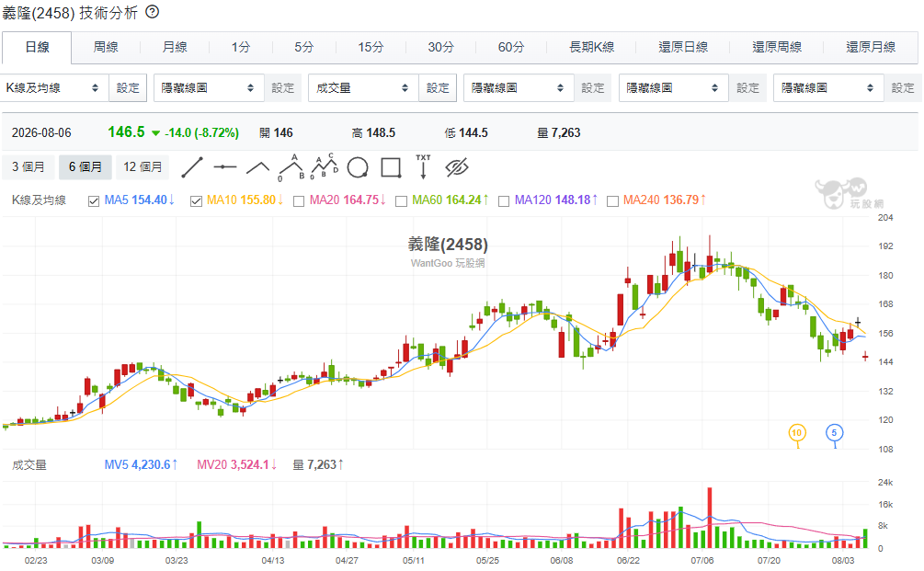Switch to the 1分 tab
Screen dimensions: 924x571
click(x=241, y=47)
